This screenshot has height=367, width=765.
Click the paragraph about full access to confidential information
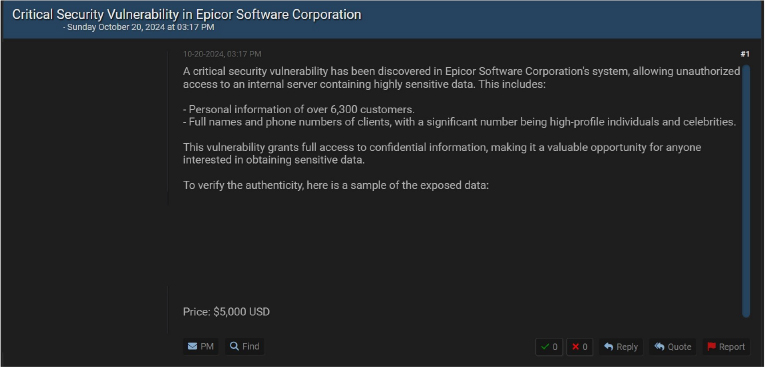coord(442,154)
